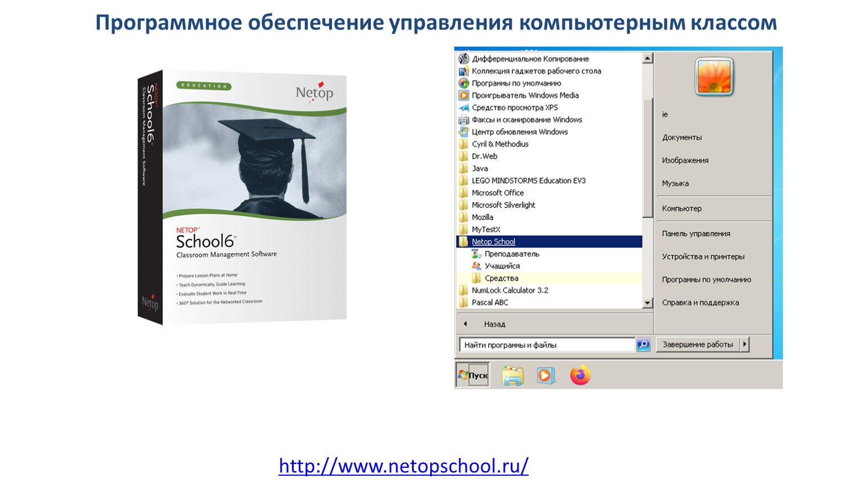Click scrollbar down arrow in programs list
Viewport: 868px width, 487px height.
[x=648, y=303]
